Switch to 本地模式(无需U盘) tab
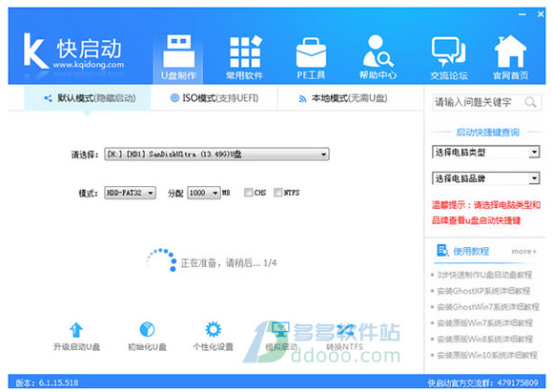Screen dimensions: 553x392 coord(343,98)
